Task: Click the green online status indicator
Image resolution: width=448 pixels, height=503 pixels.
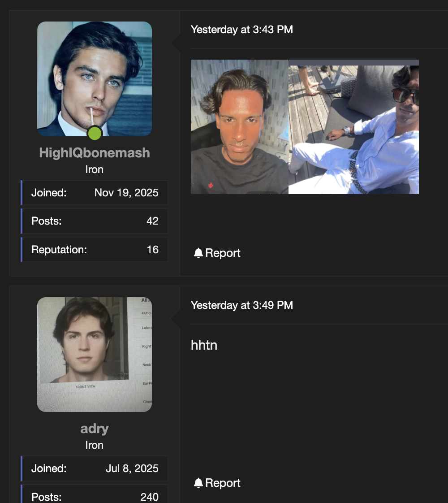Action: 94,133
